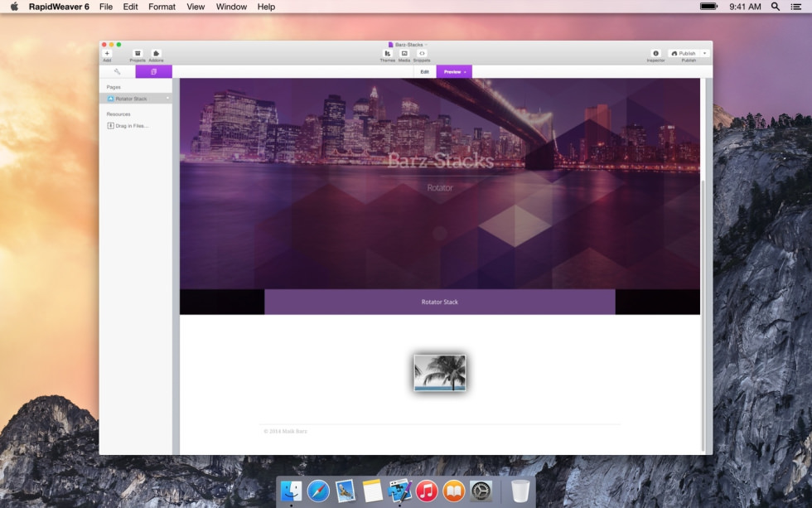This screenshot has height=508, width=812.
Task: Open the Notification Center icon
Action: pyautogui.click(x=796, y=7)
